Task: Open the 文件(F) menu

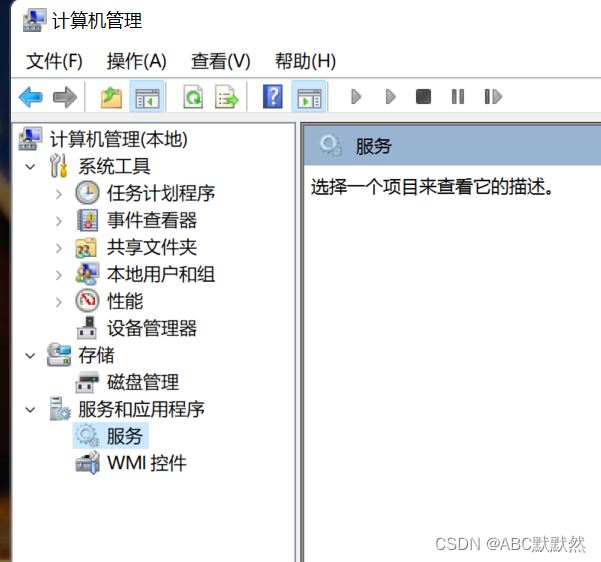Action: coord(54,61)
